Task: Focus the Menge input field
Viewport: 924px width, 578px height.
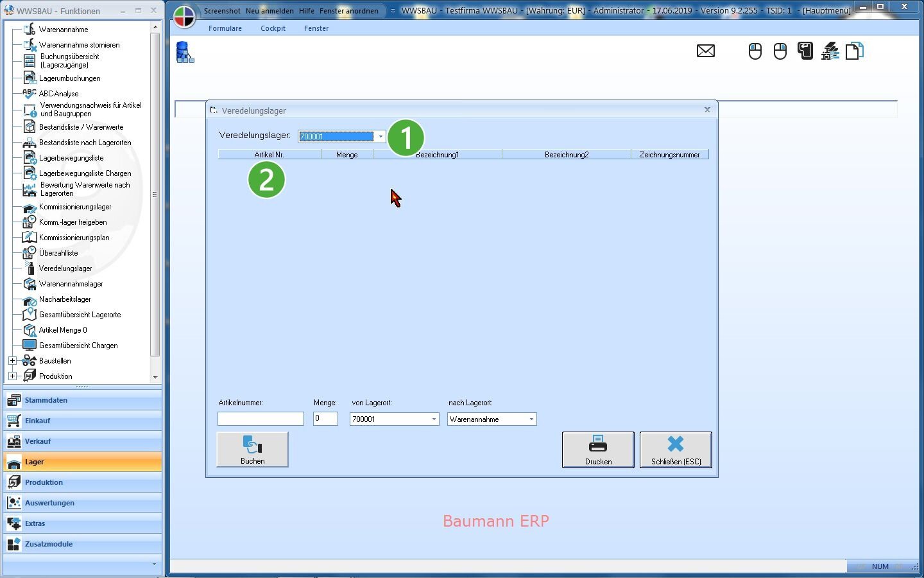Action: click(325, 419)
